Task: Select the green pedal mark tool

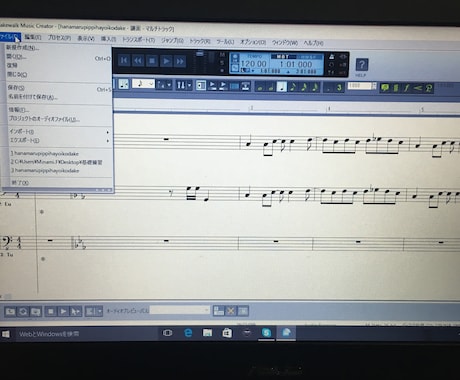Action: (x=429, y=88)
